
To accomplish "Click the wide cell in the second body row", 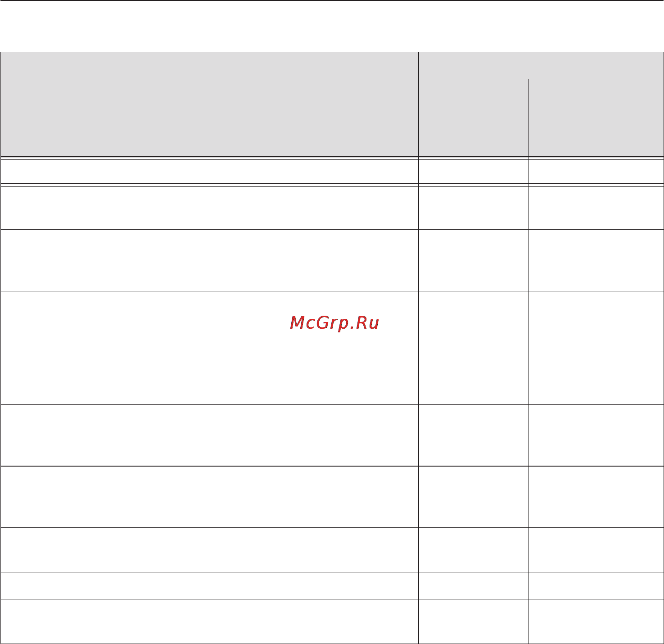I will [x=209, y=207].
